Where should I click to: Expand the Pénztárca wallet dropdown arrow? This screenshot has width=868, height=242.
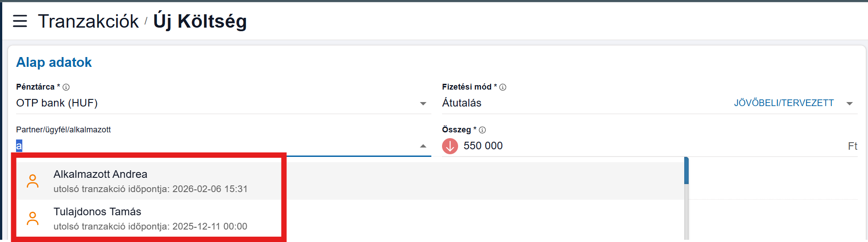(x=423, y=104)
